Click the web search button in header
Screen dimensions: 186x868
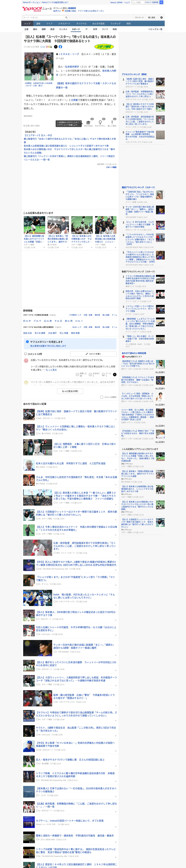coord(161,2)
